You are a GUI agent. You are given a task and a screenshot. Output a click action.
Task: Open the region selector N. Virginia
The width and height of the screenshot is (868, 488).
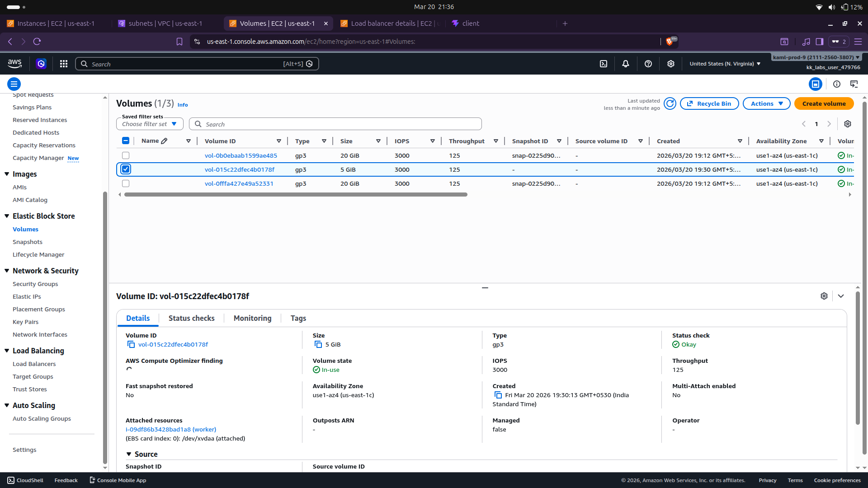coord(725,64)
